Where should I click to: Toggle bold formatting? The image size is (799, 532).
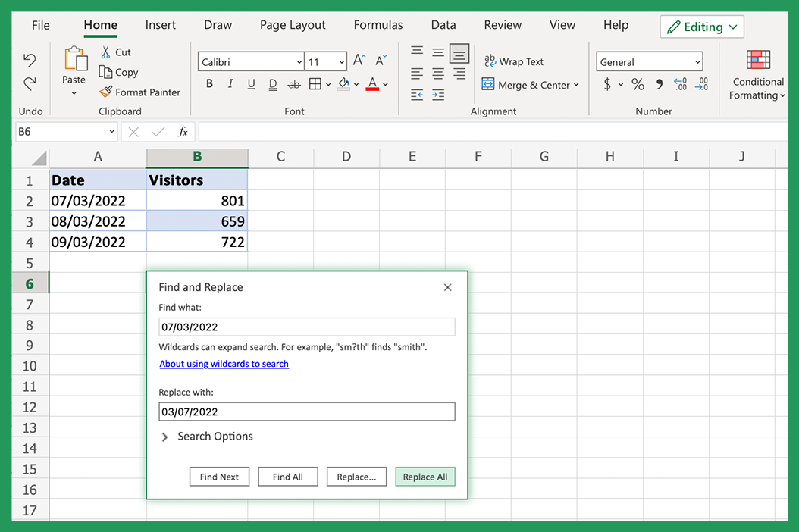tap(209, 83)
